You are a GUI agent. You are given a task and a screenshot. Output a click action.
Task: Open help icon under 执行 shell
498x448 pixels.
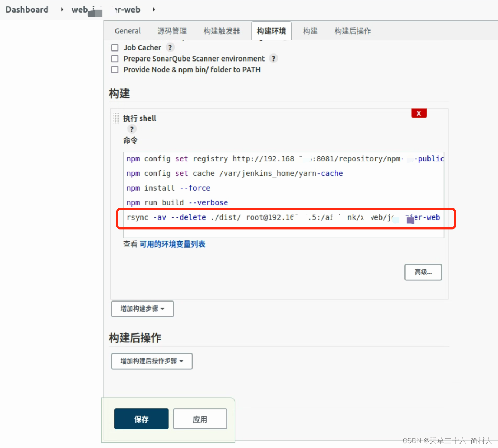point(132,129)
